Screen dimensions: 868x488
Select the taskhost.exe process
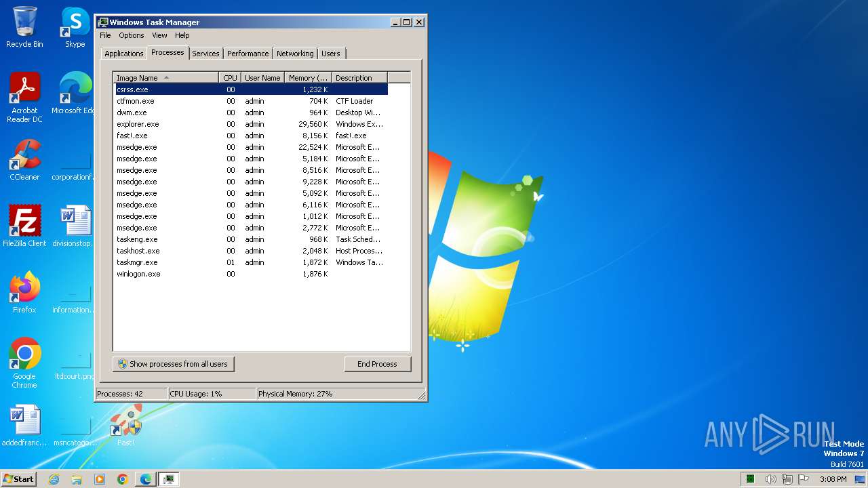pos(251,251)
